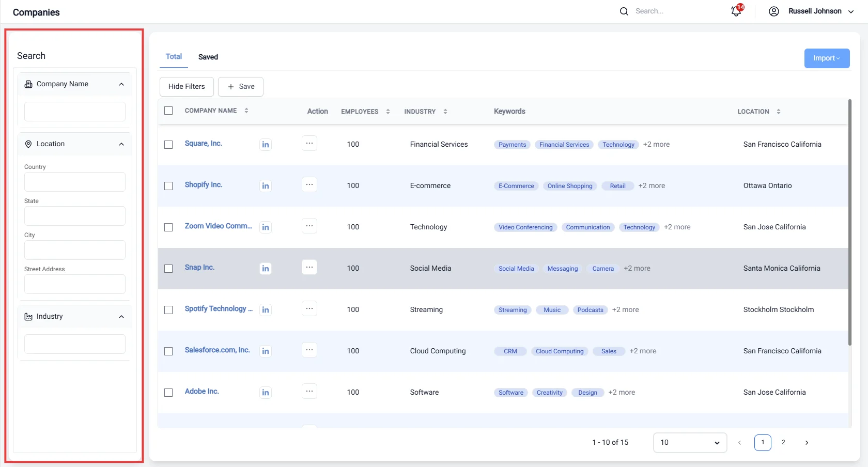This screenshot has height=467, width=868.
Task: Select the Shopify Inc. row checkbox
Action: pos(168,186)
